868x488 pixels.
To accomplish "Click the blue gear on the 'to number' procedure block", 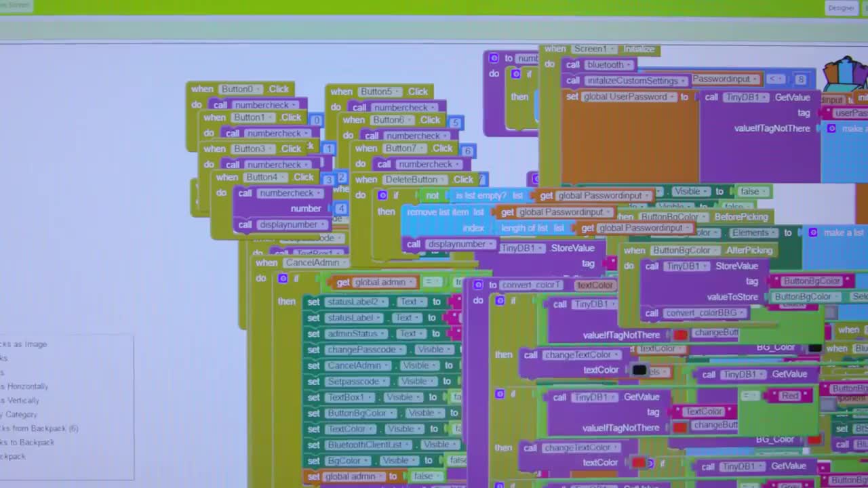I will tap(494, 58).
